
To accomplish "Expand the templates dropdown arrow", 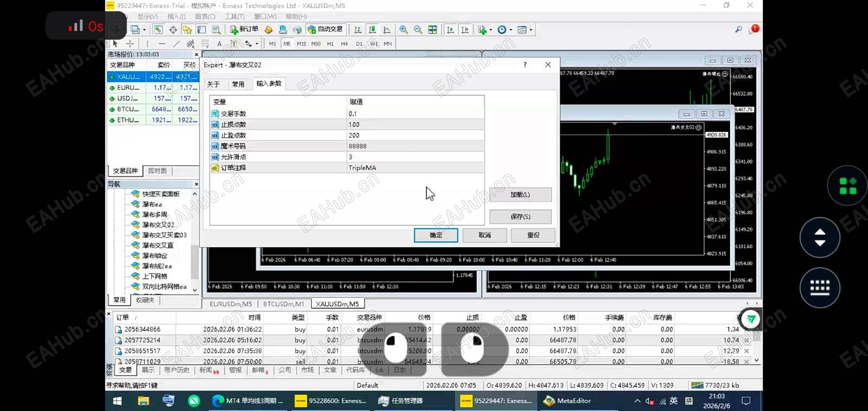I will [531, 30].
